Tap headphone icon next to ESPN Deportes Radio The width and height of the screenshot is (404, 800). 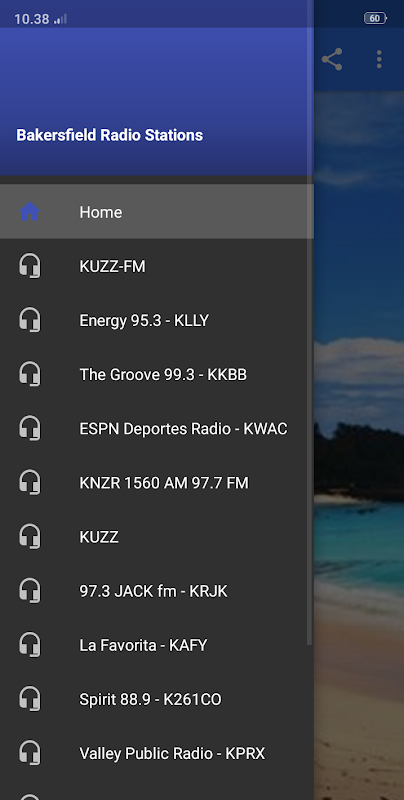30,428
